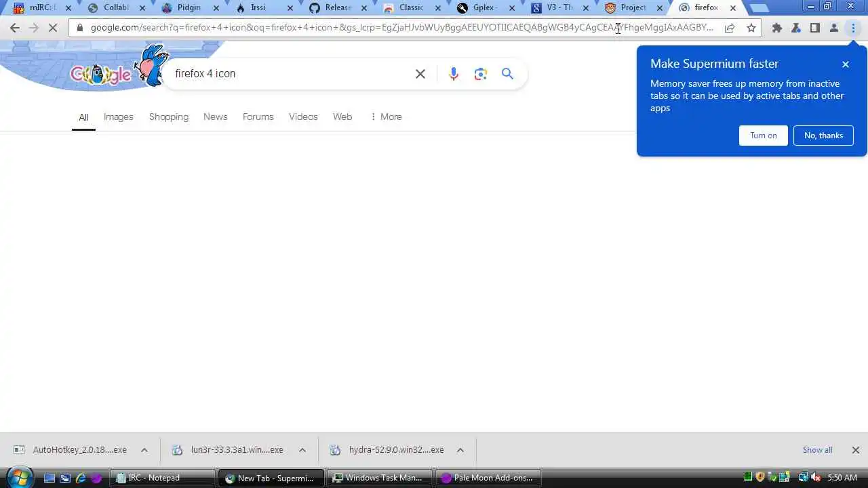Close the firefox search tab
The image size is (868, 488).
pyautogui.click(x=733, y=8)
